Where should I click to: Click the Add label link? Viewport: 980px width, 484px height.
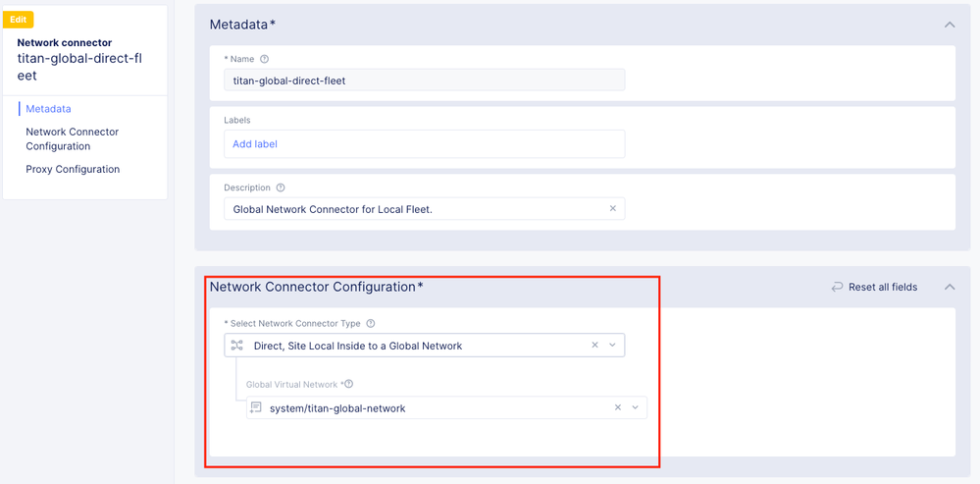[255, 143]
